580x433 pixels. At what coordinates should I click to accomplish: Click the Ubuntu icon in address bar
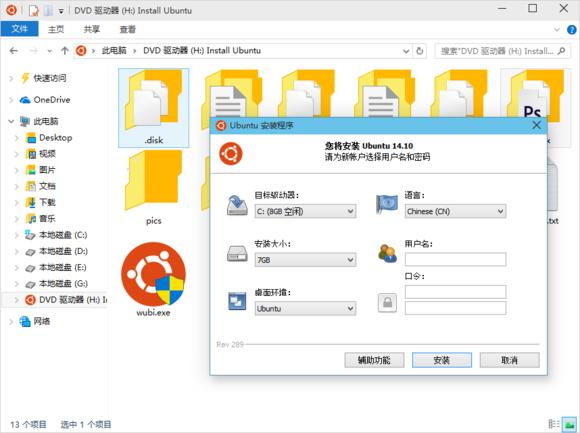tap(81, 51)
